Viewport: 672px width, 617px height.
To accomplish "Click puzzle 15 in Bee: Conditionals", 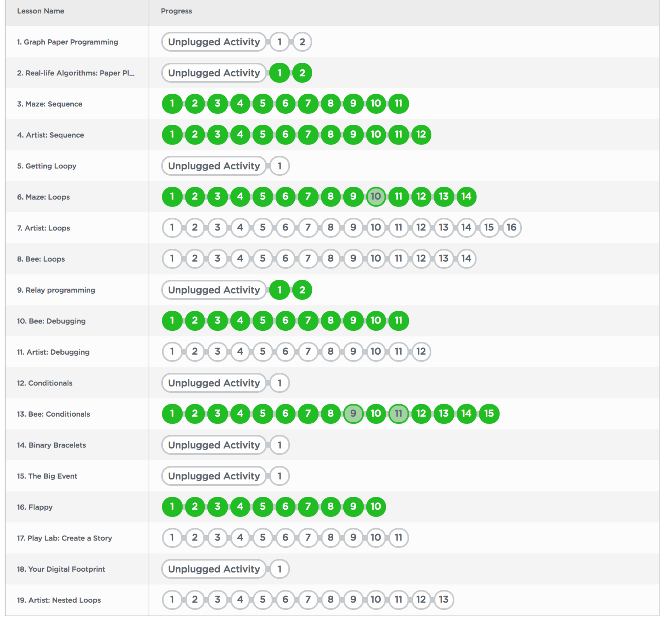I will coord(489,413).
